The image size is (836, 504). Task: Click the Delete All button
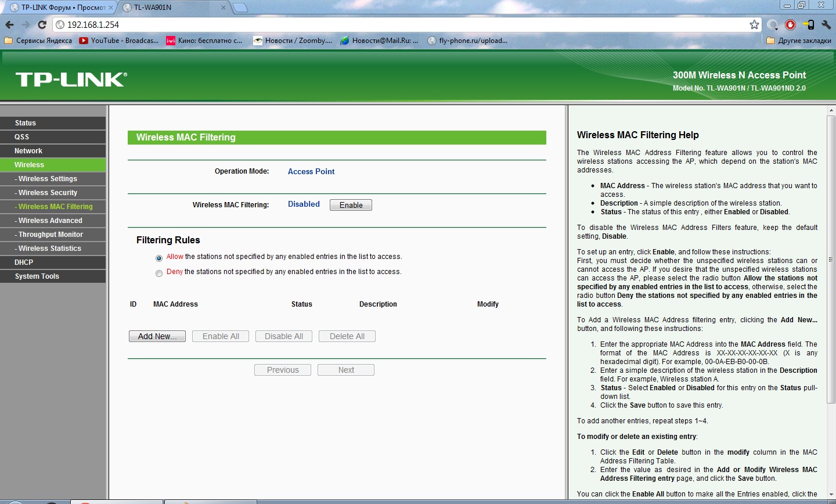pyautogui.click(x=347, y=336)
